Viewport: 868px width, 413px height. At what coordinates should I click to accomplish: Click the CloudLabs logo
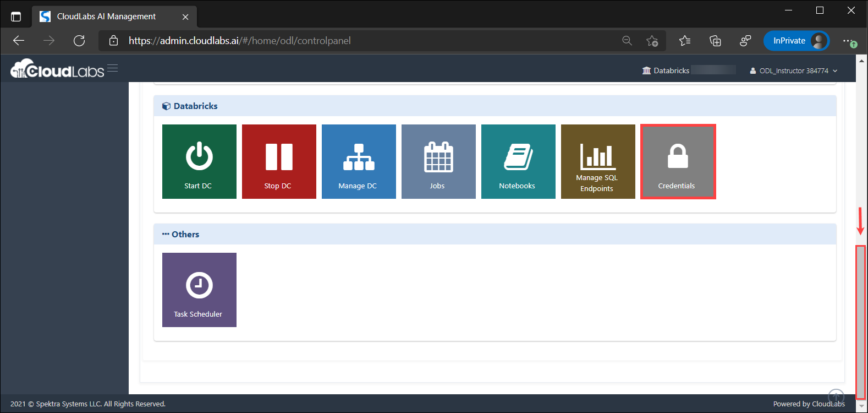point(57,69)
